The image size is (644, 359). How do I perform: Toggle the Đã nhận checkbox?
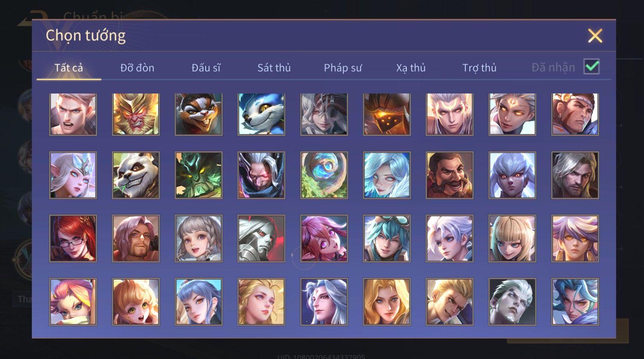click(591, 67)
